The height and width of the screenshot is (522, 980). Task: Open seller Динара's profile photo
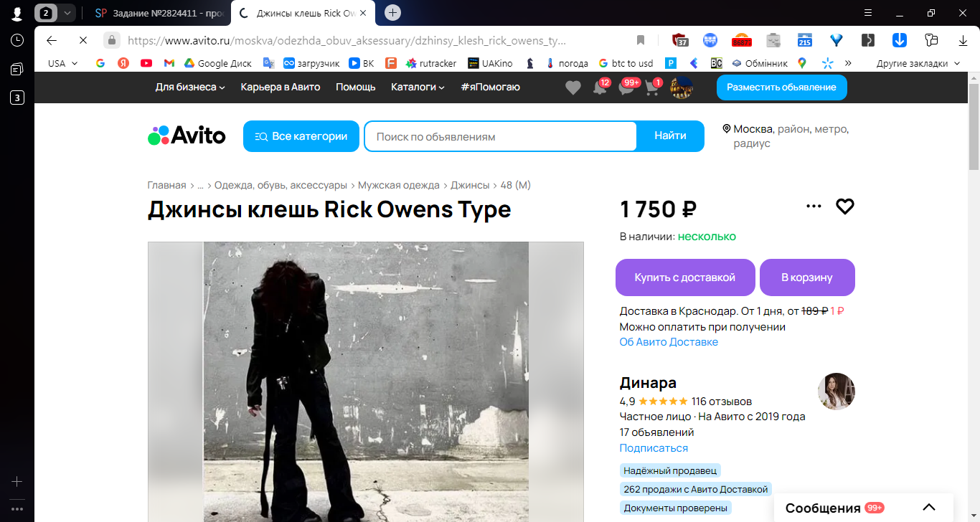pyautogui.click(x=837, y=391)
